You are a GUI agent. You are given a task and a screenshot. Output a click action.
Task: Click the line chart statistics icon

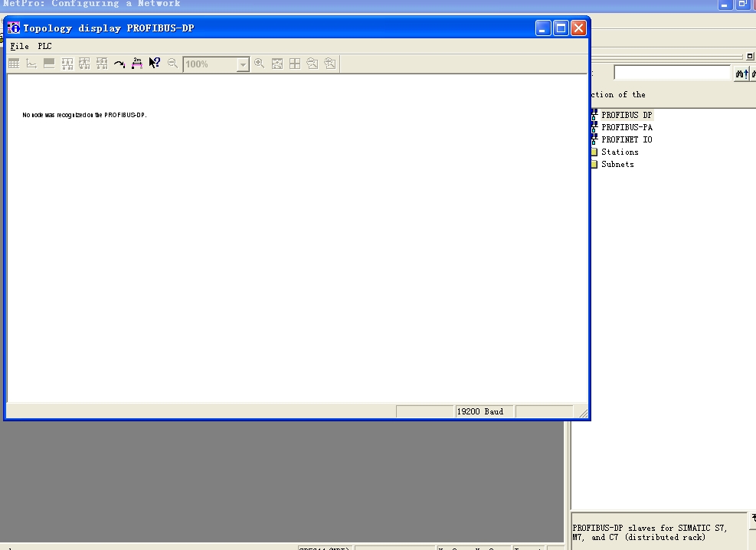[31, 64]
